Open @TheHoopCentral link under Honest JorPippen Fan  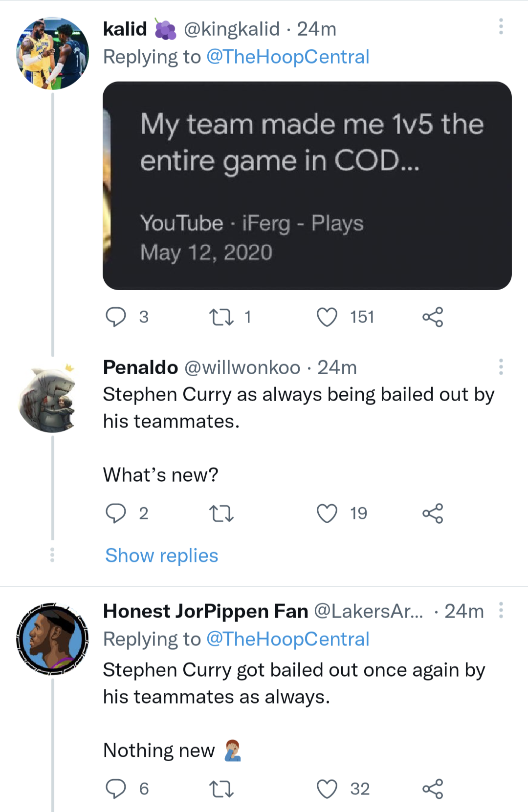point(287,639)
